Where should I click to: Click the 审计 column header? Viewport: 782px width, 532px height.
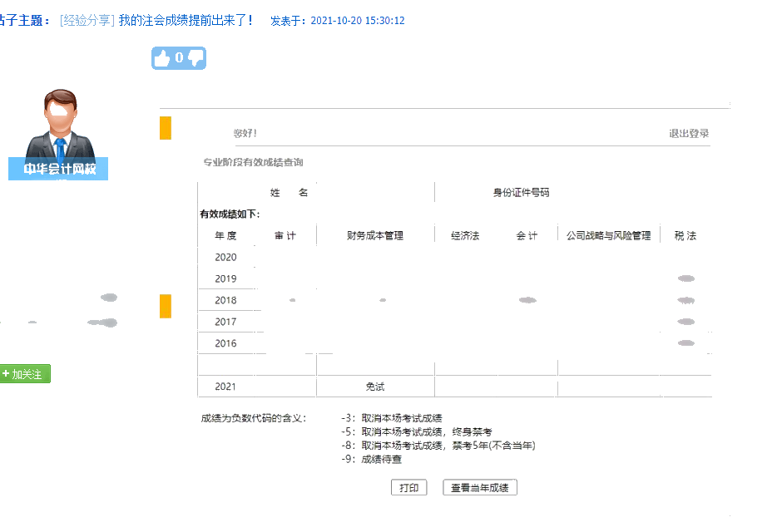click(x=285, y=234)
